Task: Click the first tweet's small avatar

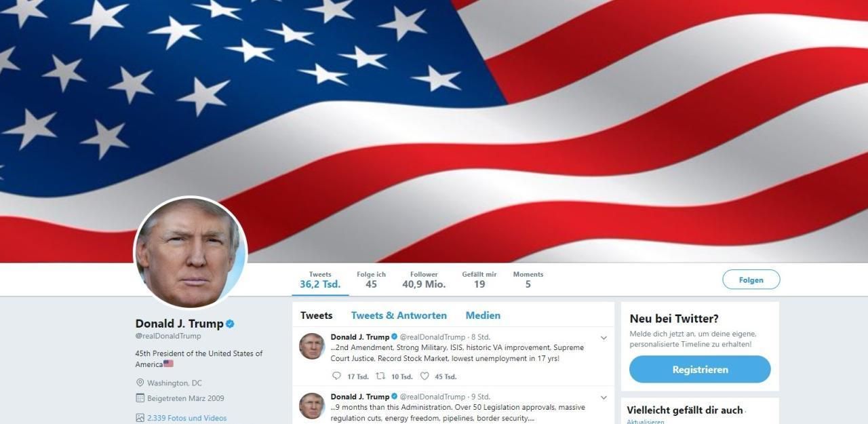Action: click(x=312, y=346)
